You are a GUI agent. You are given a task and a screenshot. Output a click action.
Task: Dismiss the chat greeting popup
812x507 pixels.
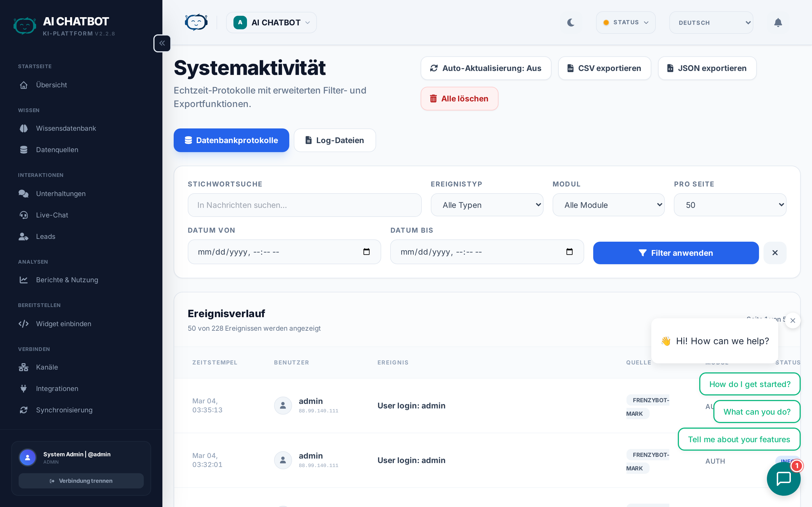[793, 321]
